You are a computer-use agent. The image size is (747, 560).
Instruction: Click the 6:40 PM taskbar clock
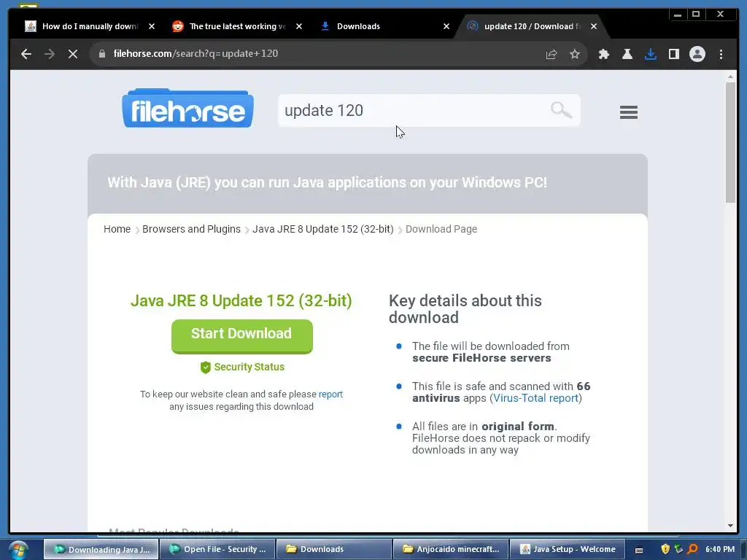(720, 549)
